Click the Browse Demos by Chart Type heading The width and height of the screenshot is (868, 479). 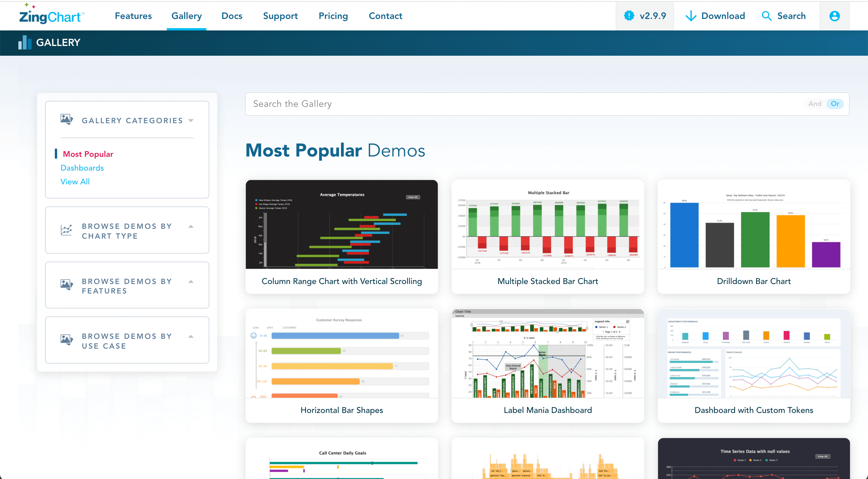click(127, 231)
